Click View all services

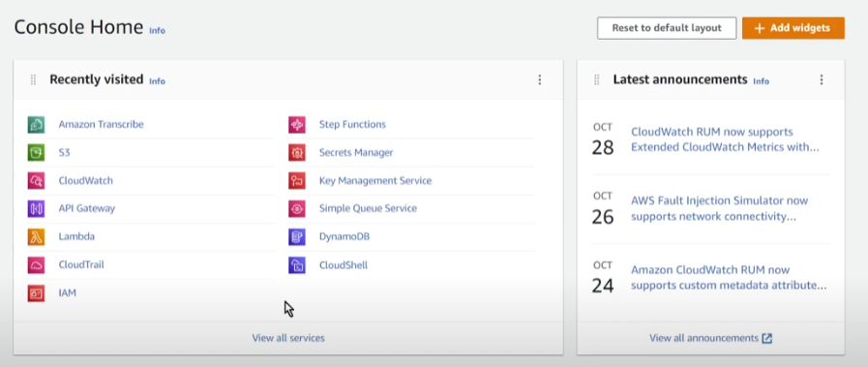288,338
